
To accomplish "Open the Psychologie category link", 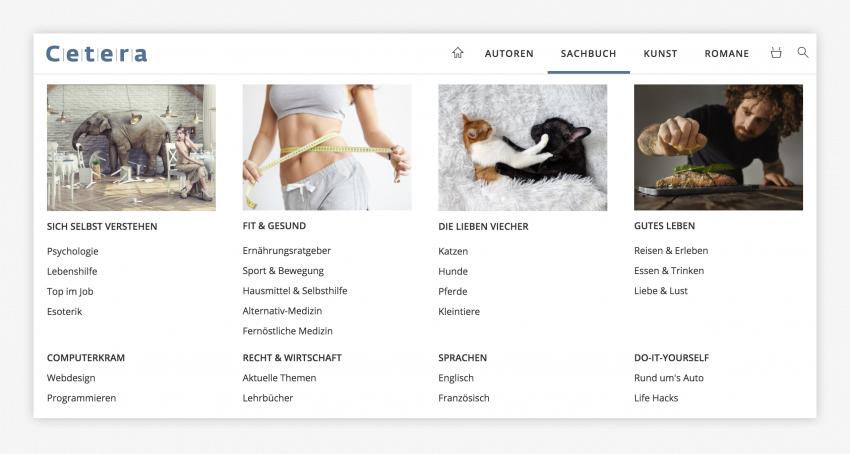I will [73, 251].
